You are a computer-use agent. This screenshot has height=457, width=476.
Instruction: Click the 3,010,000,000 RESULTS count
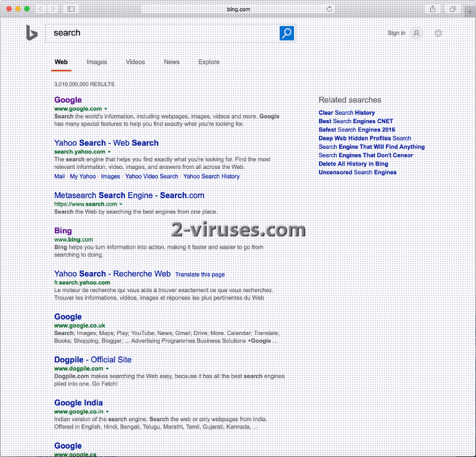pyautogui.click(x=84, y=84)
